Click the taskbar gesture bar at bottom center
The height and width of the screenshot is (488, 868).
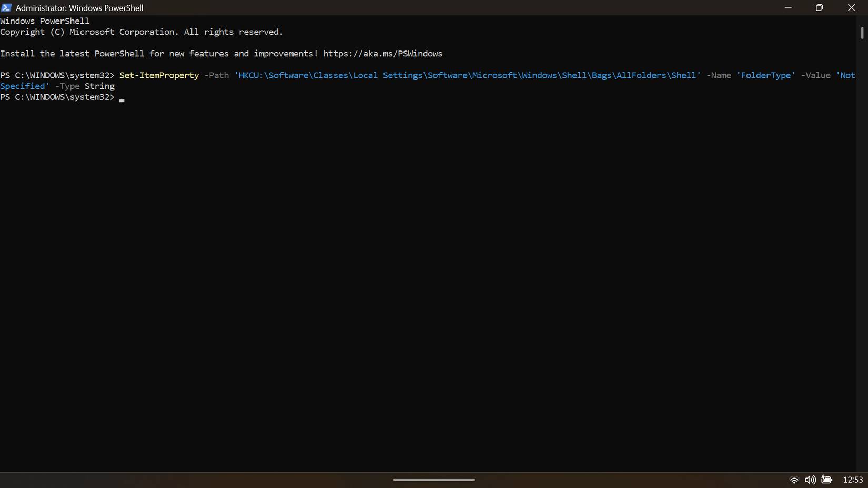433,480
